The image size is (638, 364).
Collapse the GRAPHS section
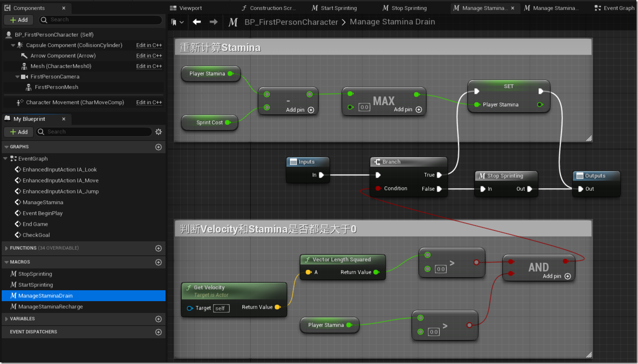pyautogui.click(x=7, y=147)
